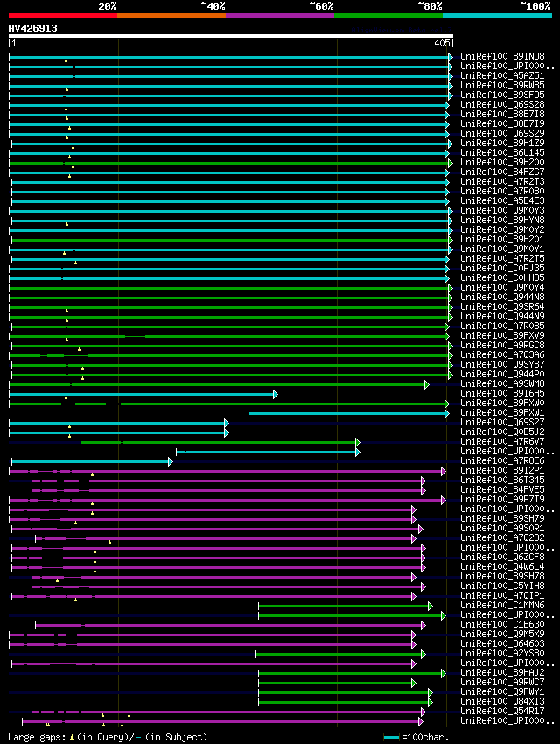This screenshot has width=560, height=744.
Task: Select the UniRef100_Q9M0Y1 label
Action: coord(502,249)
